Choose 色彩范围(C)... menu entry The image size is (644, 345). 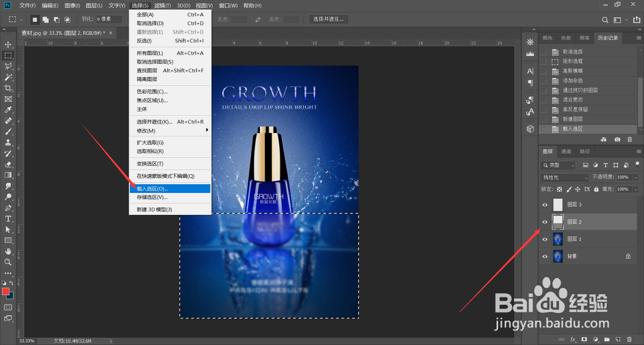(170, 92)
